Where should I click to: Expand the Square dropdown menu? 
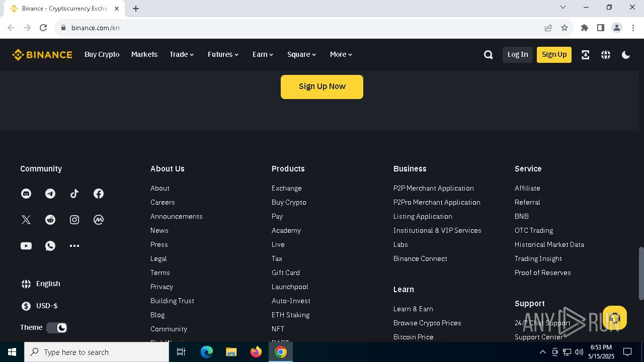tap(302, 54)
